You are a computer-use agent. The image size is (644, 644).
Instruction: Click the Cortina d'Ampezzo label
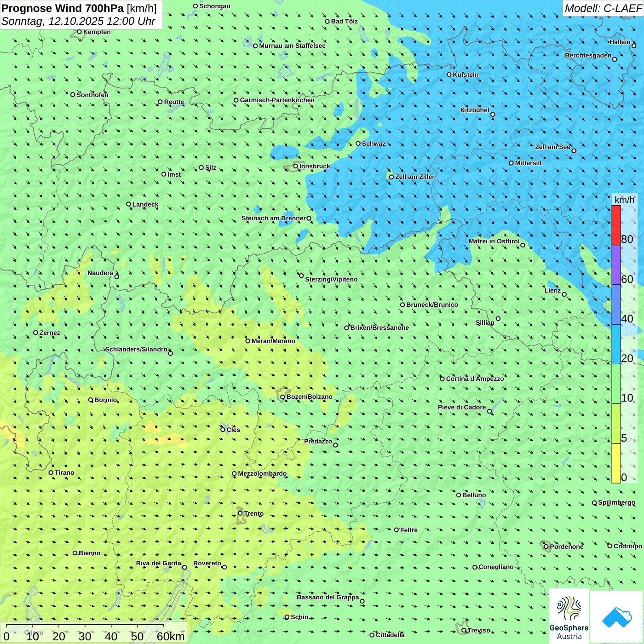pos(475,379)
